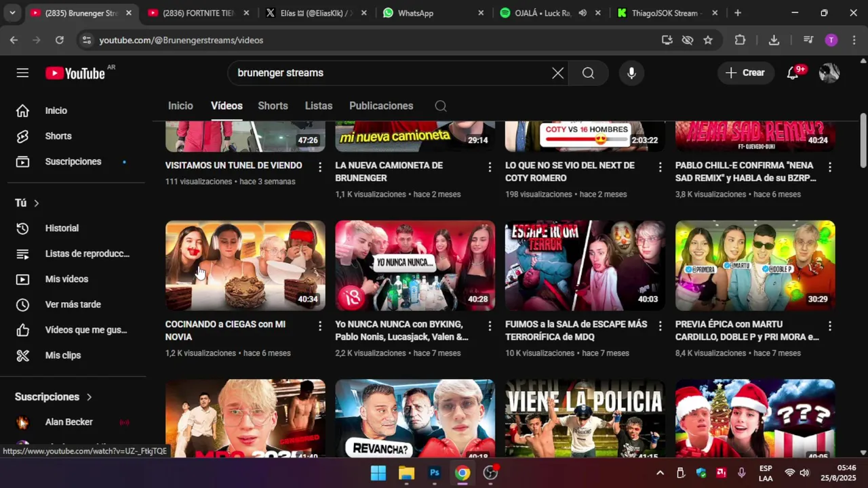
Task: Open the Windows Start menu
Action: [x=378, y=473]
